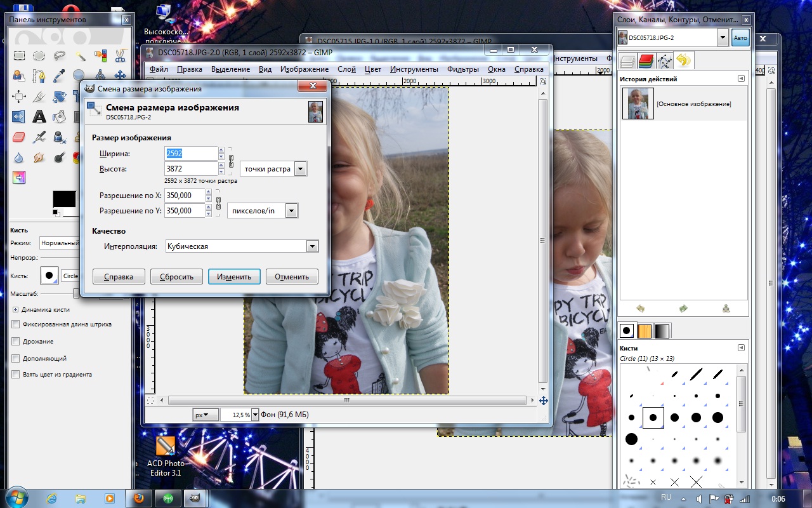Click black foreground color swatch
Screen dimensions: 812x508
tap(63, 198)
